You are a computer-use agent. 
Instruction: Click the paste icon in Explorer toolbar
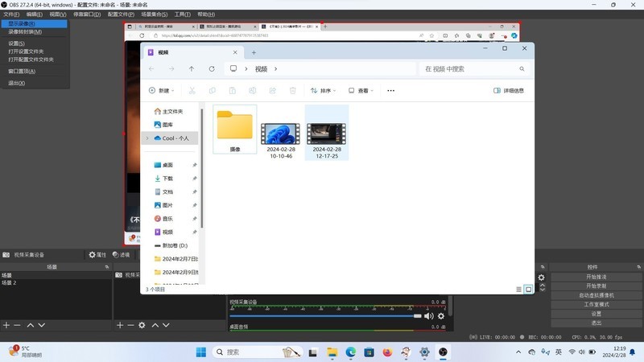232,91
